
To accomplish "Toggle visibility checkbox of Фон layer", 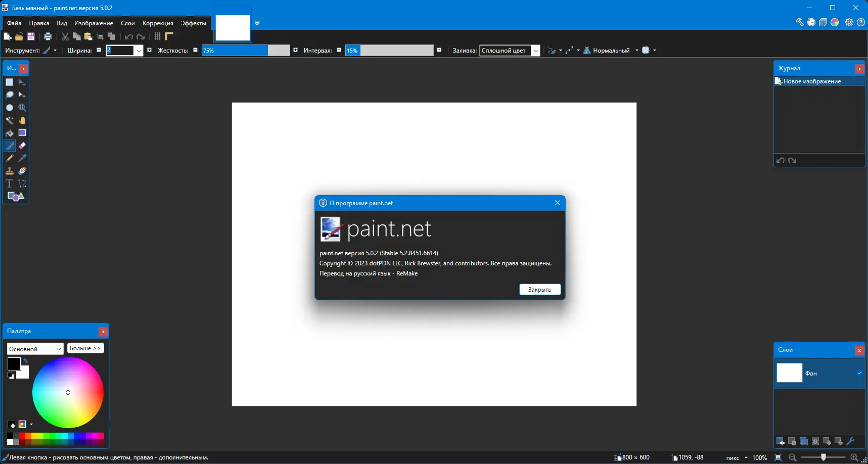I will tap(859, 373).
